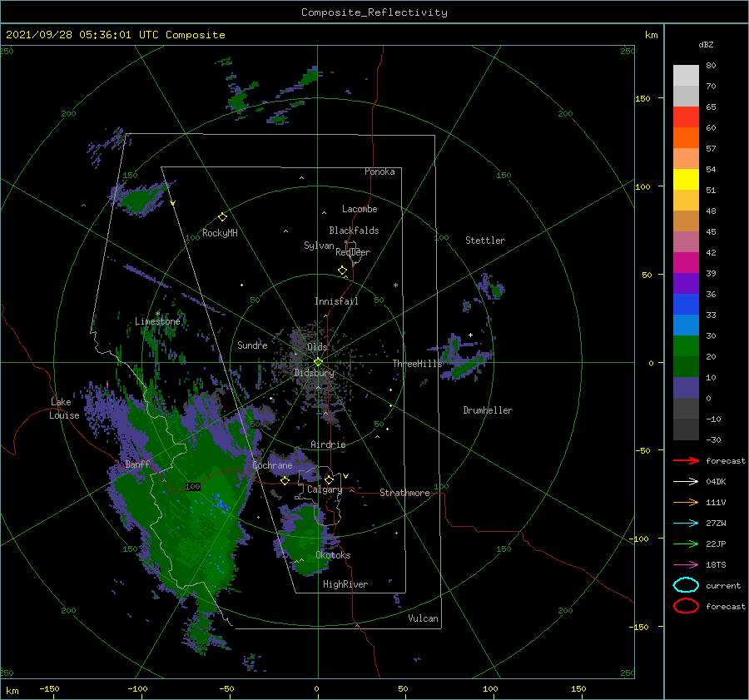Select the bright yellow legend swatch
This screenshot has width=749, height=700.
(686, 179)
